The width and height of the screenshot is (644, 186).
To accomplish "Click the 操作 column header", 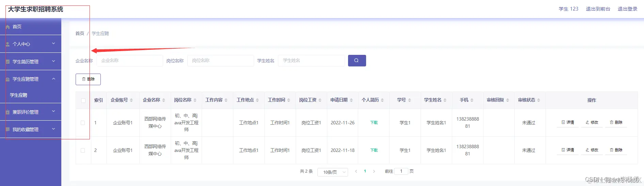I will (592, 100).
